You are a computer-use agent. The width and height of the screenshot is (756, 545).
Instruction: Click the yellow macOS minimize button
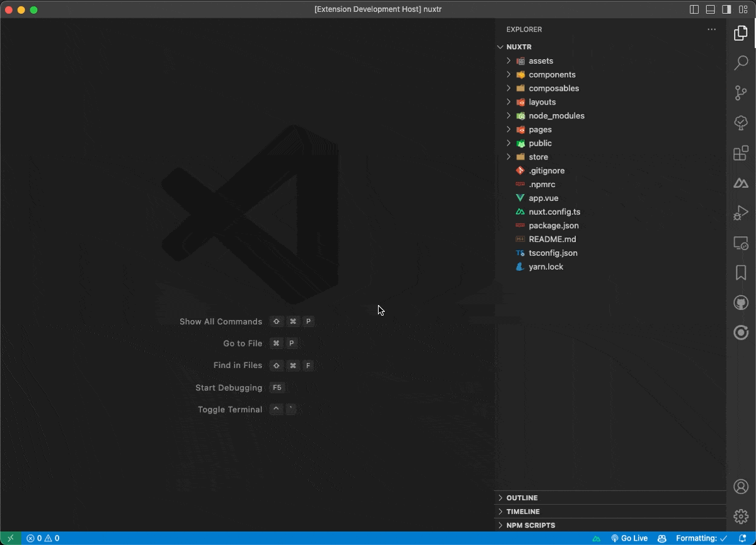point(21,9)
